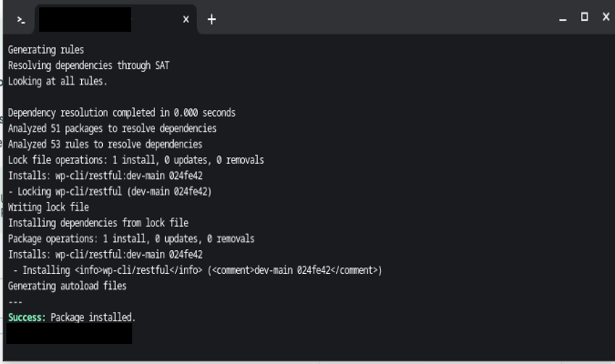Click the 'Writing lock file' line
The width and height of the screenshot is (615, 364).
coord(48,207)
